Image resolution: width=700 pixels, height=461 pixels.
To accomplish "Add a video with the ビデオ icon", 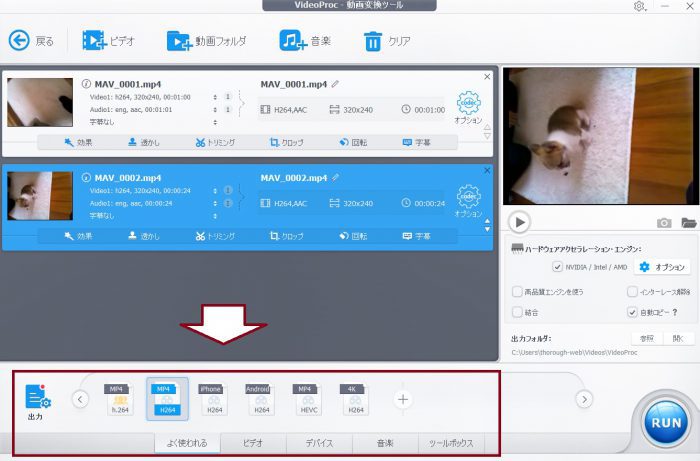I will [93, 41].
